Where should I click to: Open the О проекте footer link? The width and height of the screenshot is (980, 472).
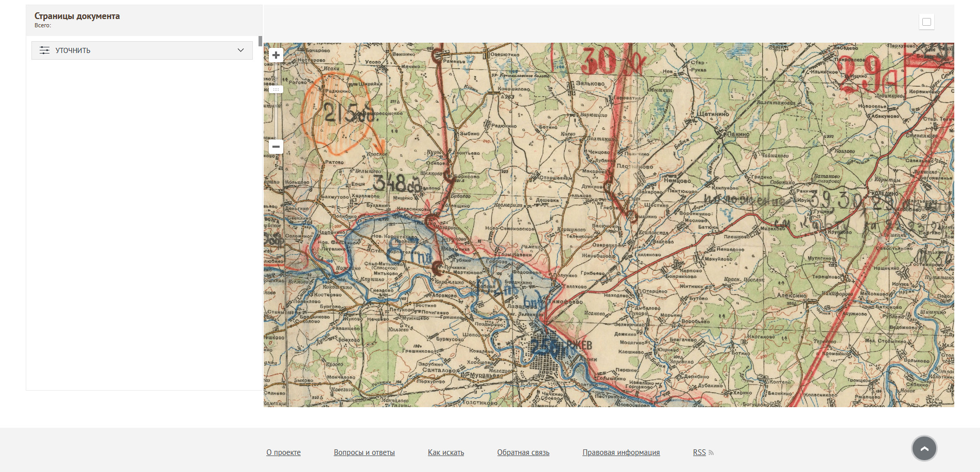tap(283, 452)
